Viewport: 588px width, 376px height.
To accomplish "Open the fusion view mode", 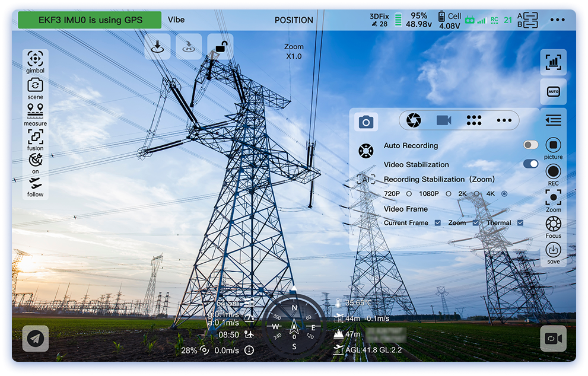I will tap(36, 137).
